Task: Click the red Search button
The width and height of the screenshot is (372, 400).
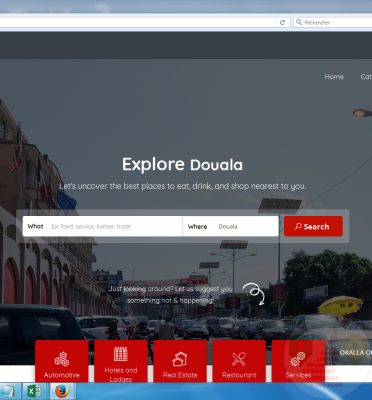Action: pyautogui.click(x=313, y=226)
